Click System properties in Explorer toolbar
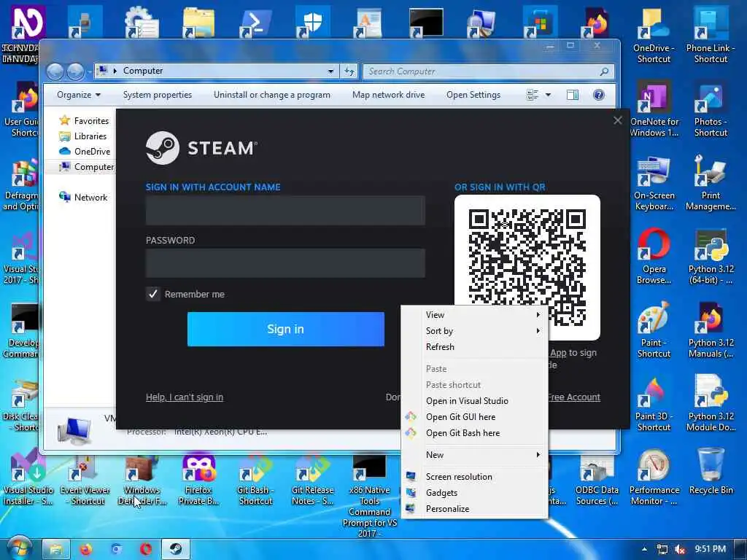Image resolution: width=747 pixels, height=560 pixels. [x=158, y=95]
